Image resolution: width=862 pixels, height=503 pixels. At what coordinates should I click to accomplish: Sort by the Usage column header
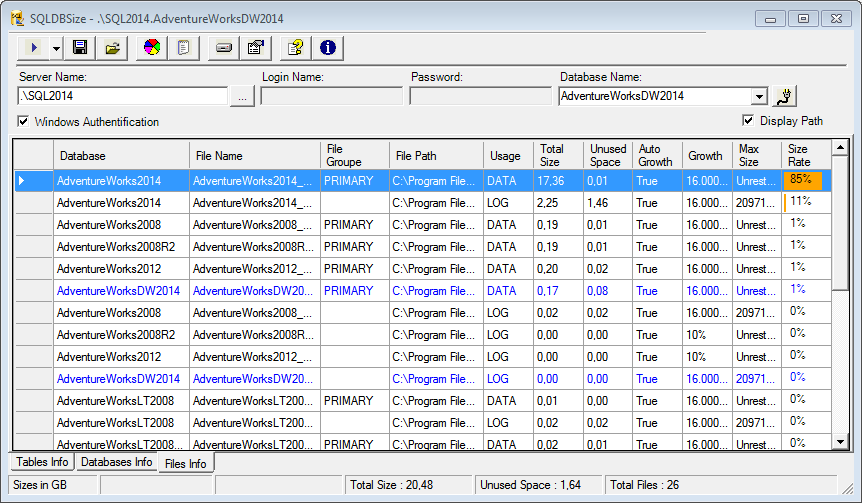tap(509, 155)
